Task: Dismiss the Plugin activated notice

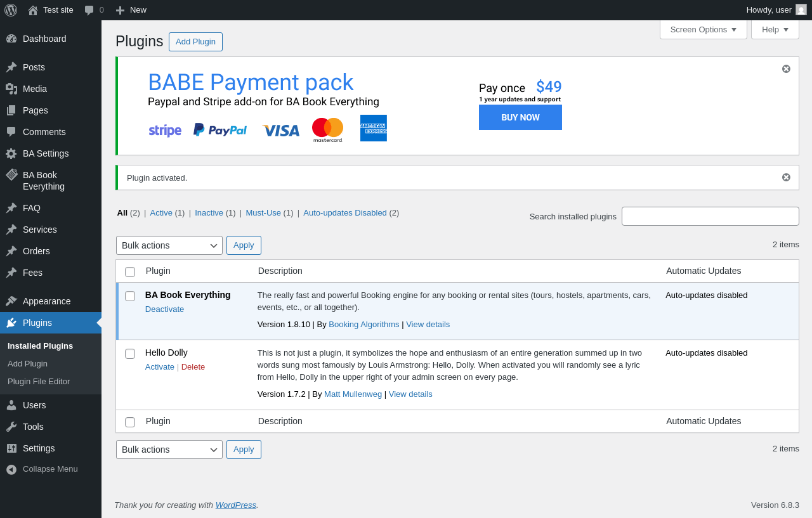Action: coord(786,178)
